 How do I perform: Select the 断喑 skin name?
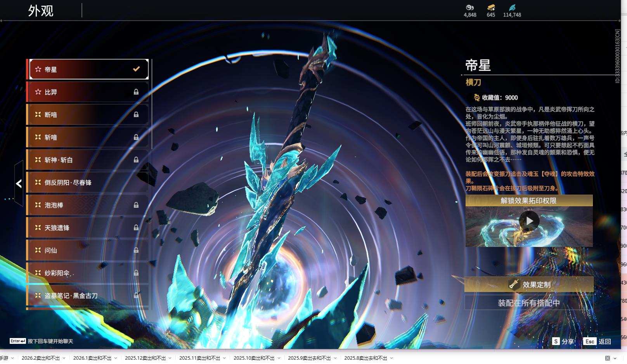(x=51, y=115)
